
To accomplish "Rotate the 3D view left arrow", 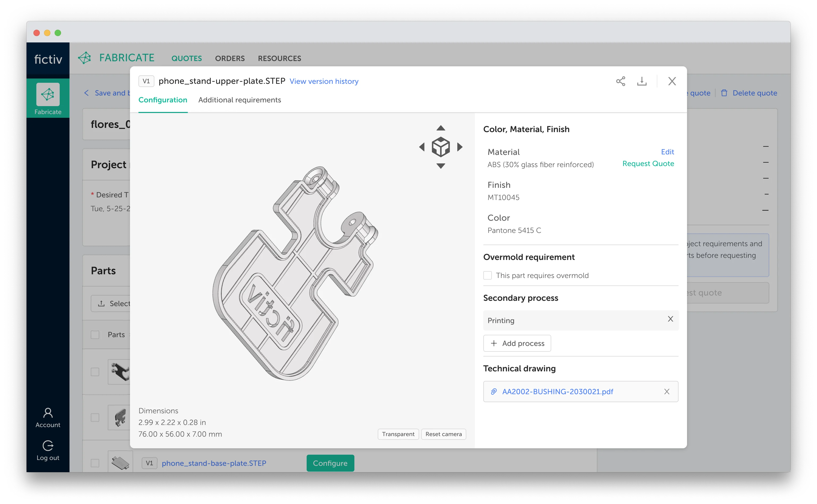I will 422,147.
